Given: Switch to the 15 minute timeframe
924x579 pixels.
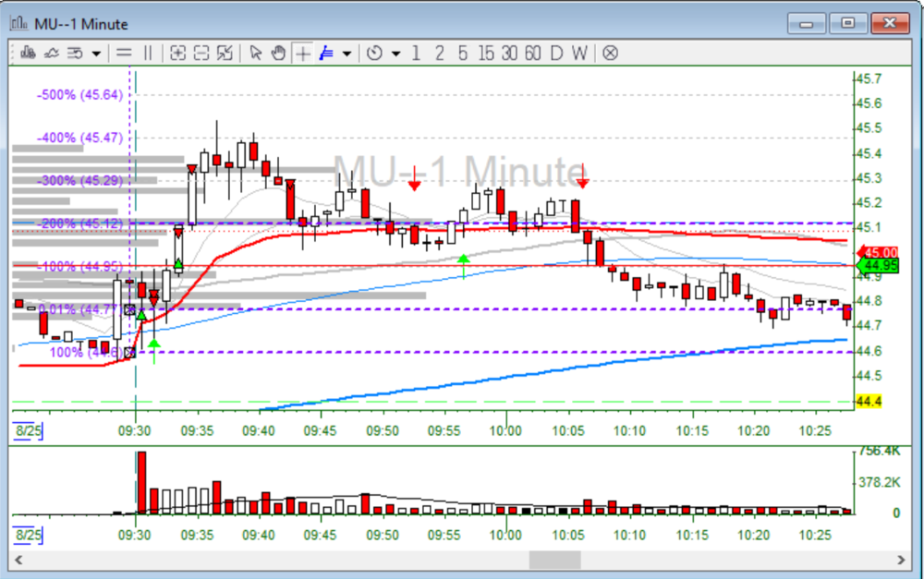Looking at the screenshot, I should [486, 54].
